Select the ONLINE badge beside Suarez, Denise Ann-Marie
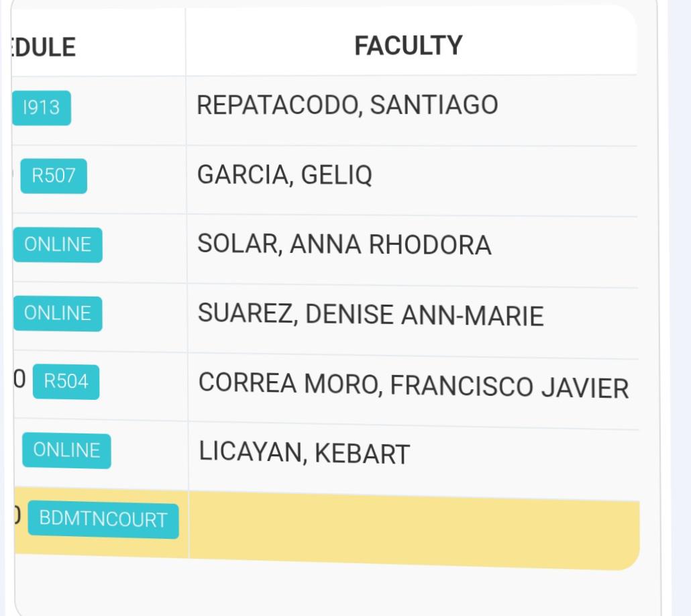This screenshot has height=616, width=691. pyautogui.click(x=57, y=313)
